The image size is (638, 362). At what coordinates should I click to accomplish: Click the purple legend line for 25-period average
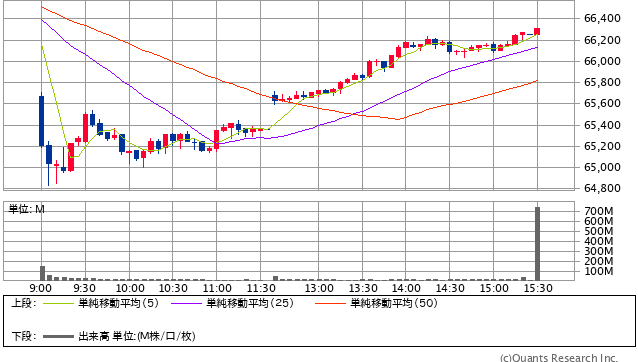tap(186, 303)
